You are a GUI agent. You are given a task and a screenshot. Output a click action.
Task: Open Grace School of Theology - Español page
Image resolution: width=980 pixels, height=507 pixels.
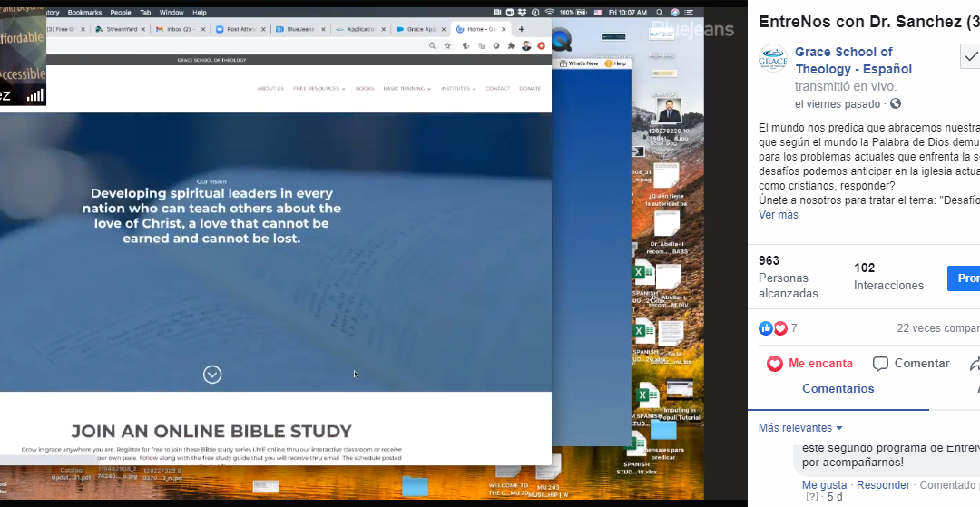tap(853, 61)
